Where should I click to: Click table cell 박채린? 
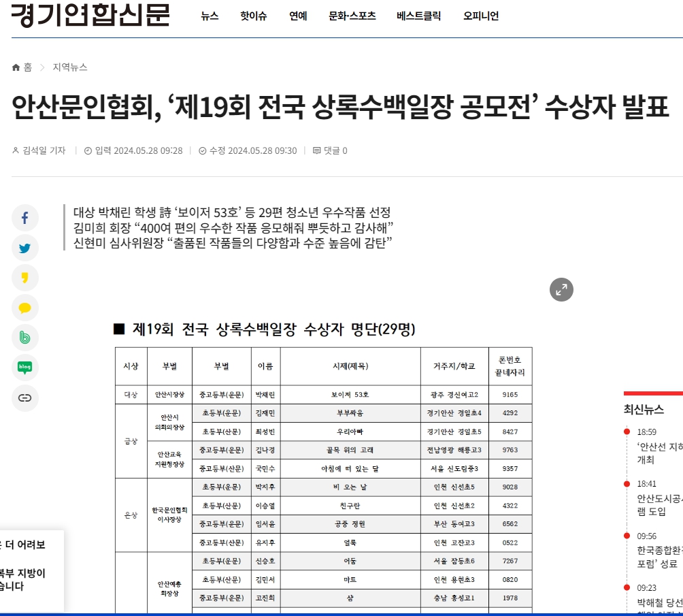pos(265,395)
